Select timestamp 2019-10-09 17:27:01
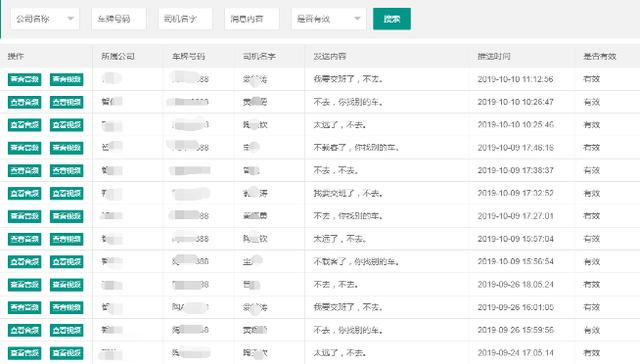The height and width of the screenshot is (364, 640). [x=516, y=216]
